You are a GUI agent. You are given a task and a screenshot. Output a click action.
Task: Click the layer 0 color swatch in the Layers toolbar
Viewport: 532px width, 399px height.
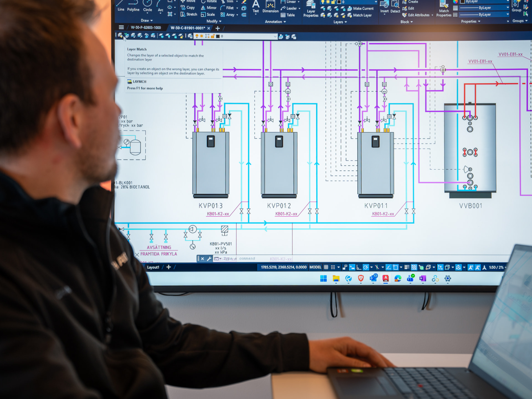tap(218, 36)
